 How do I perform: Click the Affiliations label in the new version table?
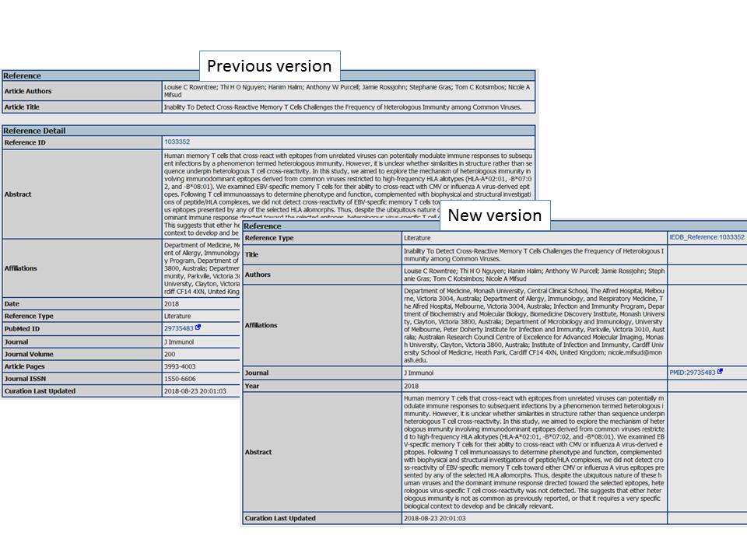click(x=261, y=325)
